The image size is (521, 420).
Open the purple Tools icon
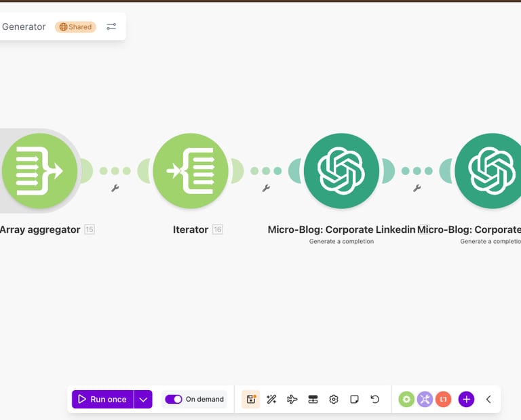click(425, 399)
